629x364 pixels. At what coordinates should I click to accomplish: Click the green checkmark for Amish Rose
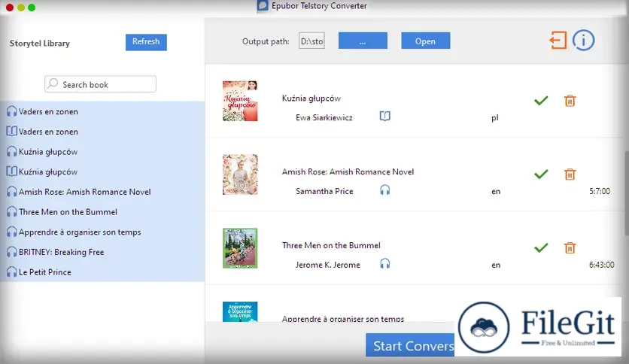(541, 174)
